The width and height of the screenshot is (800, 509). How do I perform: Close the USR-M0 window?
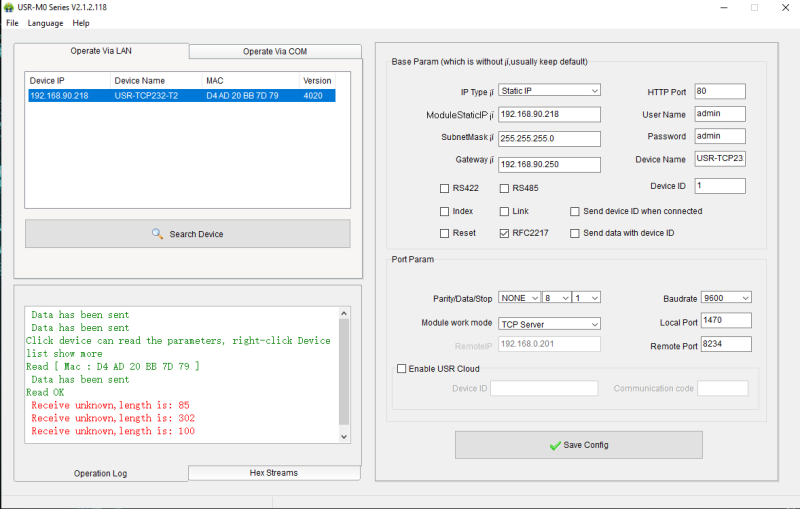click(x=786, y=7)
